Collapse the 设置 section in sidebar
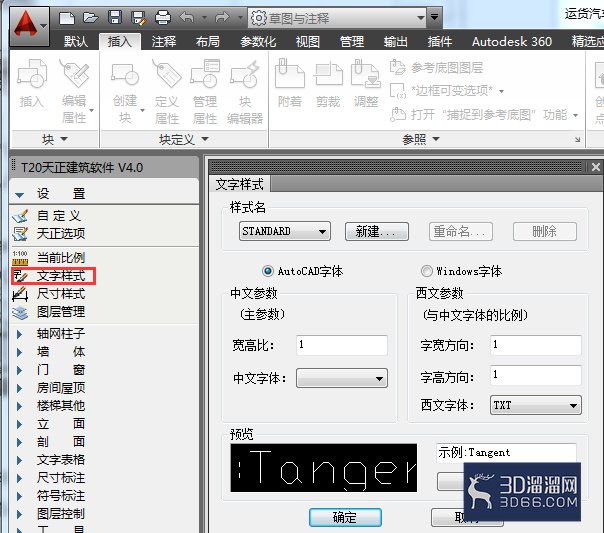The height and width of the screenshot is (533, 604). coord(20,195)
